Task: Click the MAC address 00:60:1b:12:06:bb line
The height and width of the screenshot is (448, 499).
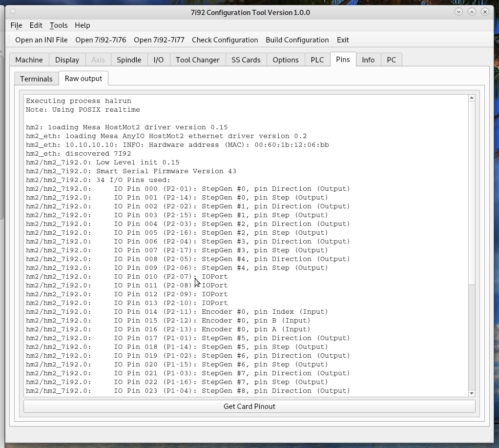Action: (177, 145)
